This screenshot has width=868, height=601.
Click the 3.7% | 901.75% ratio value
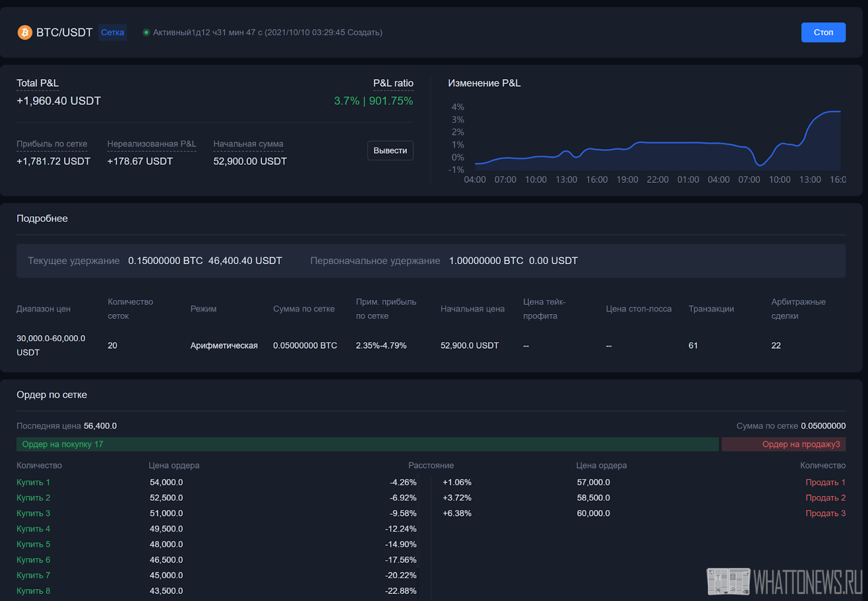click(x=373, y=101)
